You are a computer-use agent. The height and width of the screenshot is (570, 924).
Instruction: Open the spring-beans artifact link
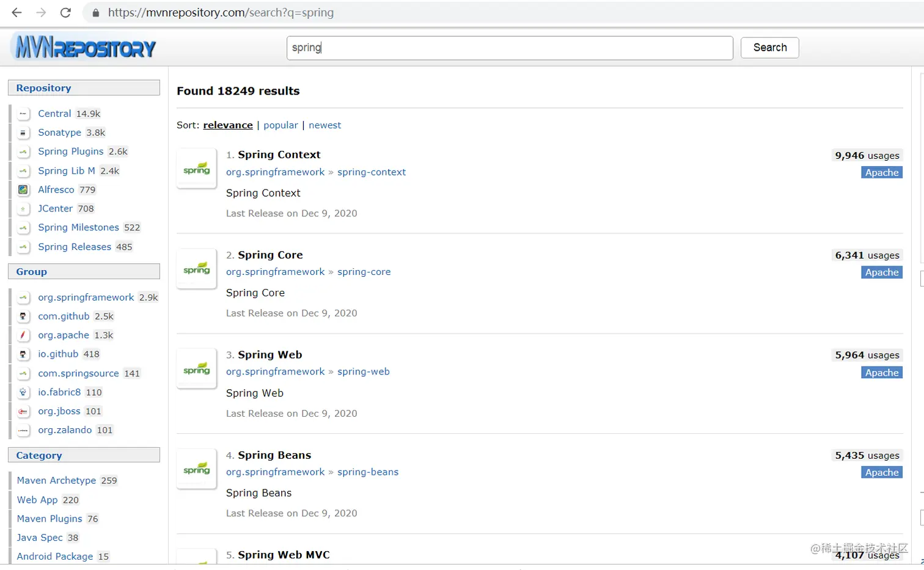(368, 472)
